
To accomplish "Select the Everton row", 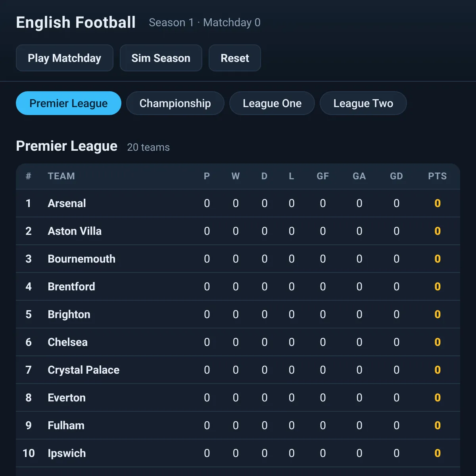I will (x=238, y=397).
